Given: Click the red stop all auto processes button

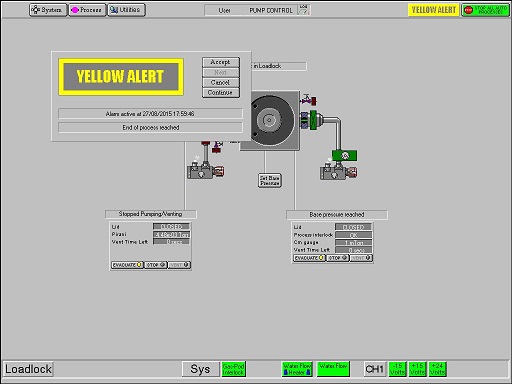Looking at the screenshot, I should (486, 10).
